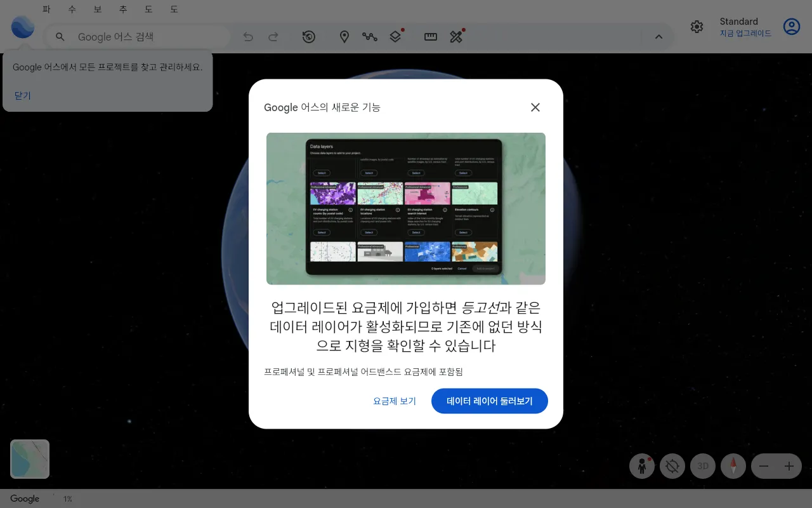Fly to my current location
The height and width of the screenshot is (508, 812).
(672, 466)
